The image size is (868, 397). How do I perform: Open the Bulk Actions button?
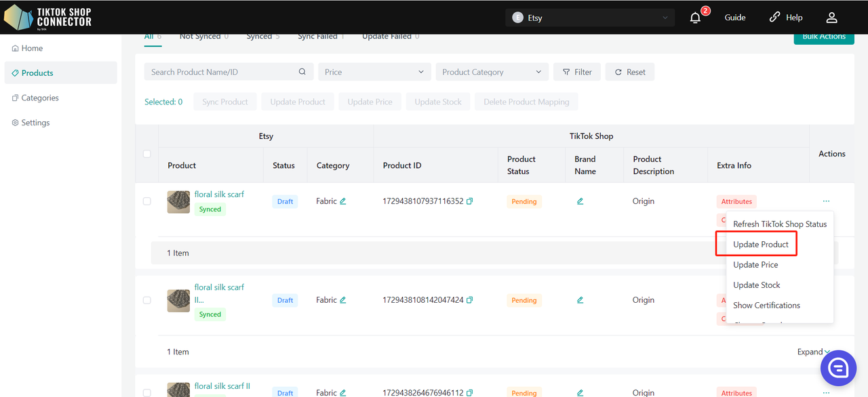(824, 38)
